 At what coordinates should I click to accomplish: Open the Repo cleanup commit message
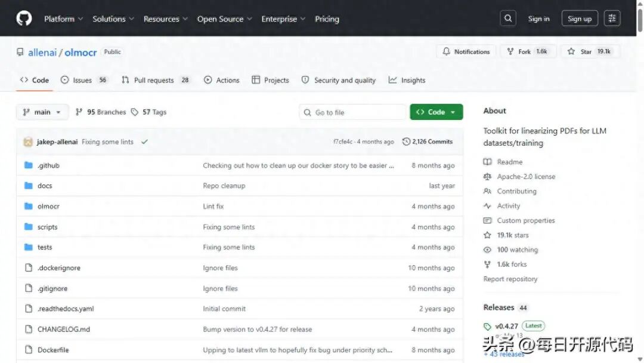pyautogui.click(x=224, y=186)
